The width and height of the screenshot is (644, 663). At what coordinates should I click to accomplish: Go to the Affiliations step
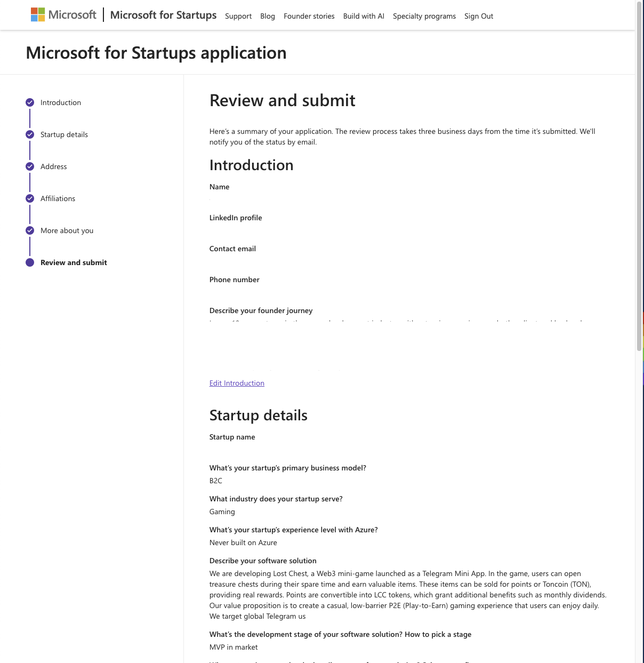58,198
